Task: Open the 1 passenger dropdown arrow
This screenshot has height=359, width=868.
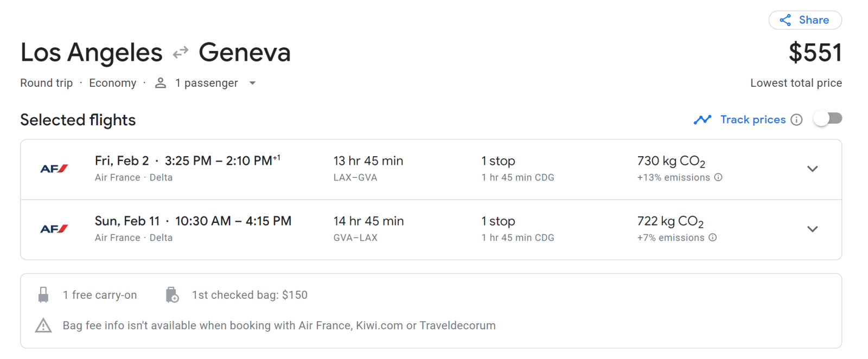Action: [252, 83]
